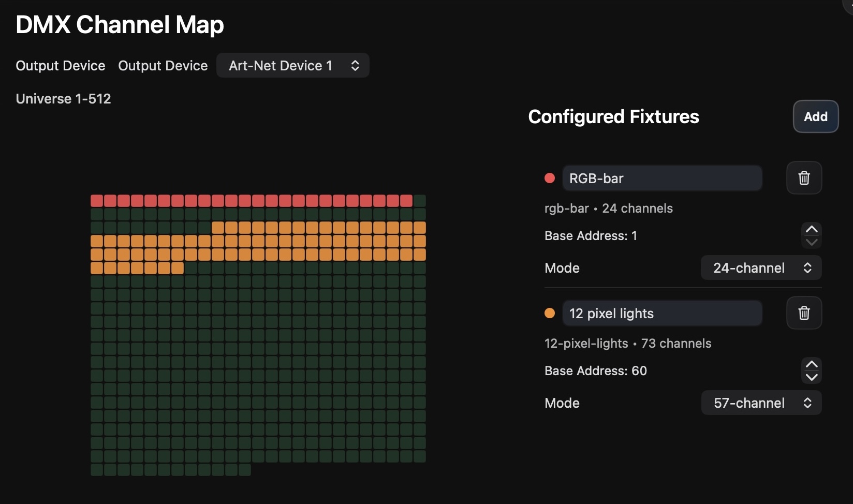Increase base address 60 with up arrow
The height and width of the screenshot is (504, 853).
pos(812,364)
